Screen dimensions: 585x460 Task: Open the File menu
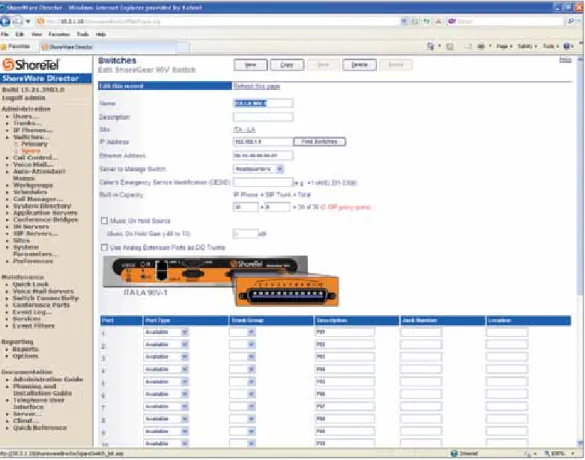click(x=5, y=34)
